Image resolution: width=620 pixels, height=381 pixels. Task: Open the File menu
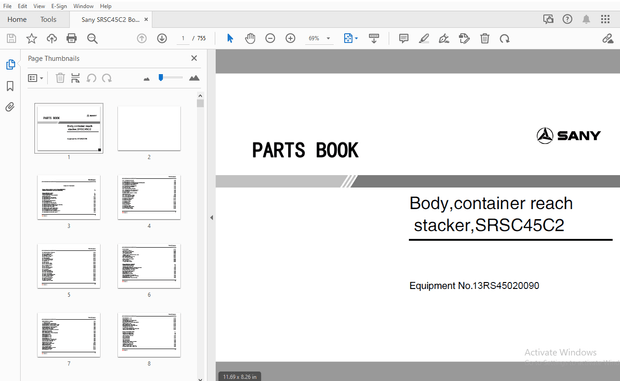pos(7,6)
